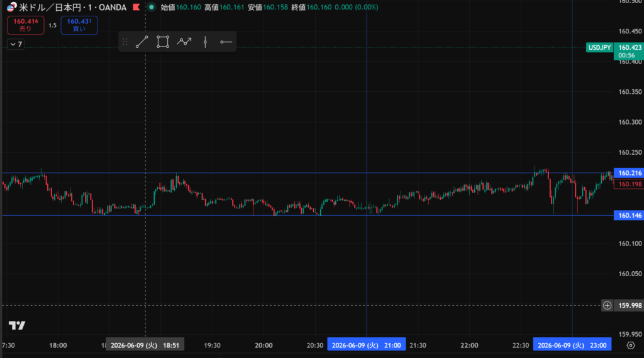Click the 20:00 time axis label
Screen dimensions: 644x358
pos(264,345)
